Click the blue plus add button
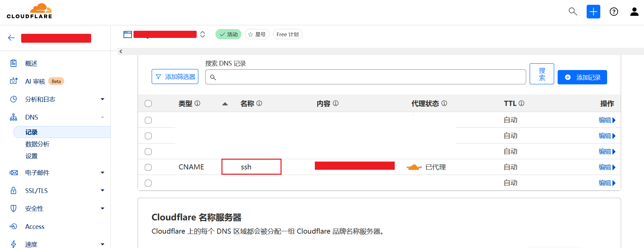The height and width of the screenshot is (248, 644). pyautogui.click(x=593, y=12)
